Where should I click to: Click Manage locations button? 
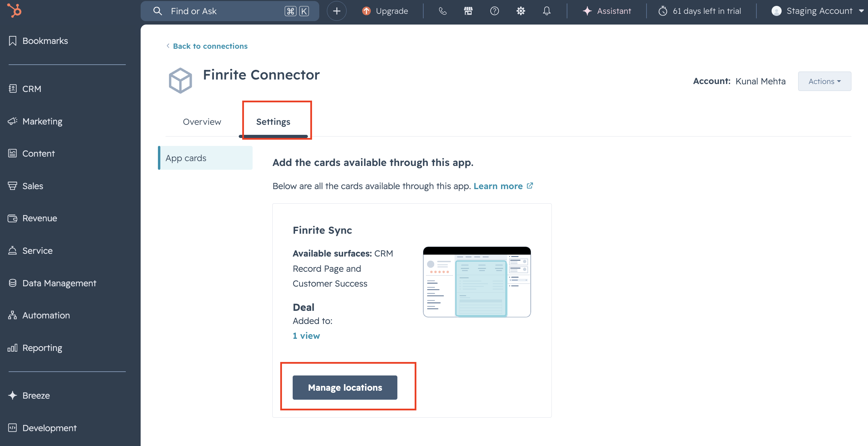[x=345, y=388]
